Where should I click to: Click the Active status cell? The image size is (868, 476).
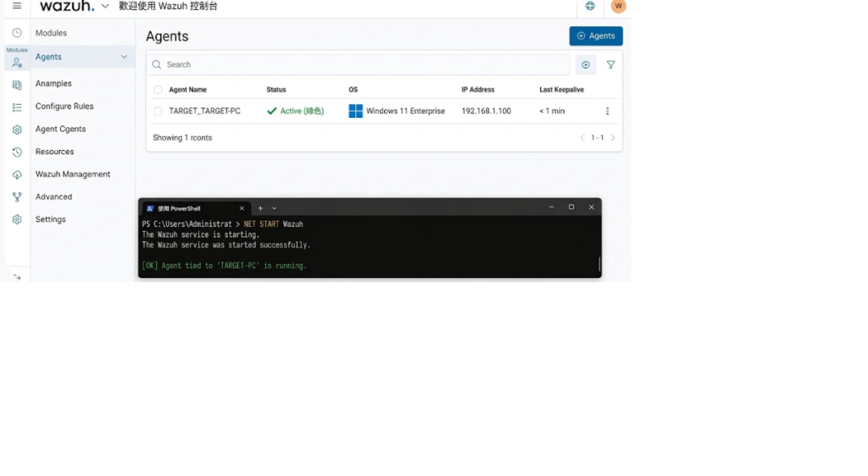[295, 111]
